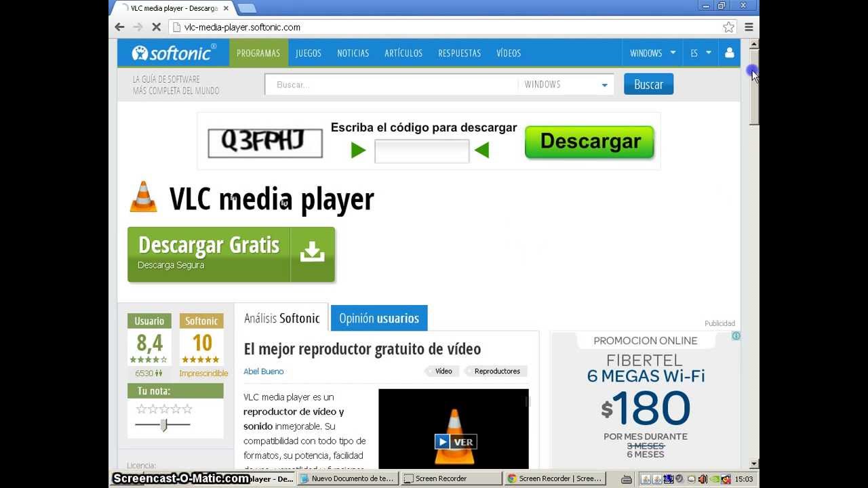
Task: Open the PROGRAMAS menu tab
Action: point(258,53)
